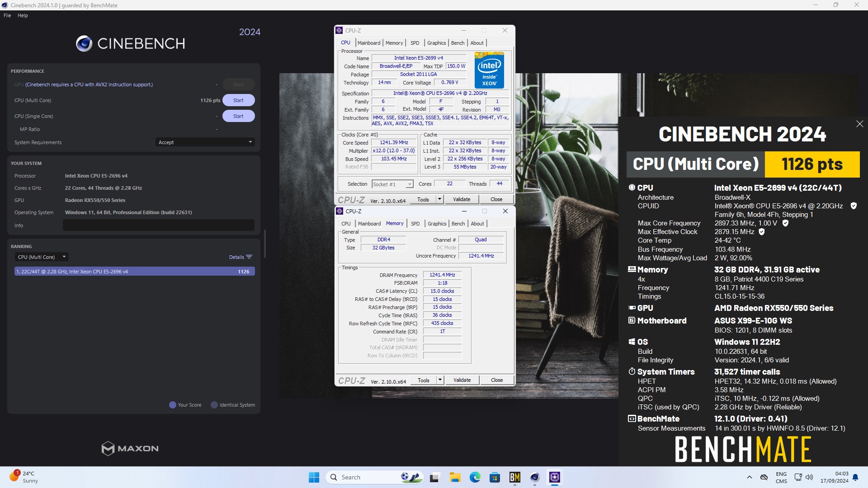Click the clock showing 04:03 17/09/2024

835,477
